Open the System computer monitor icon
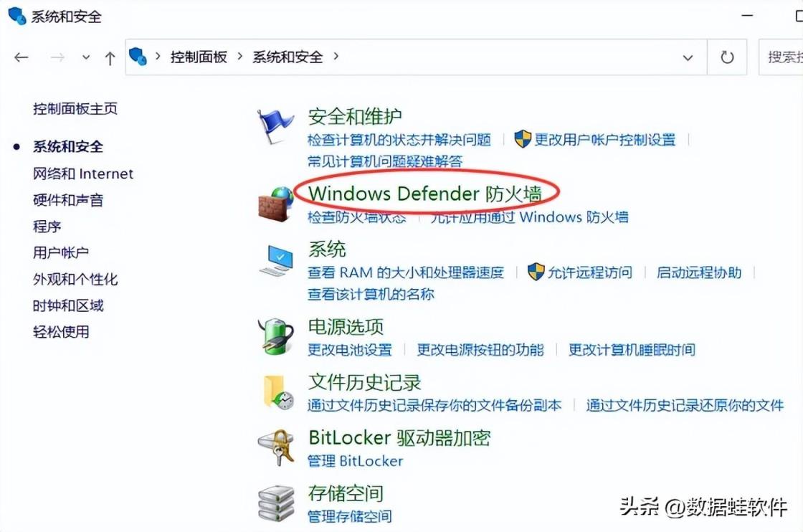Viewport: 803px width, 532px height. point(277,261)
